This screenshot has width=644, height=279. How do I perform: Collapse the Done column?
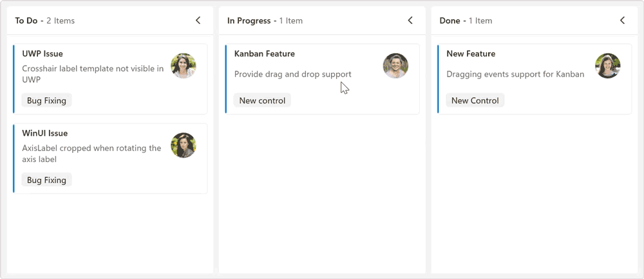[x=622, y=21]
